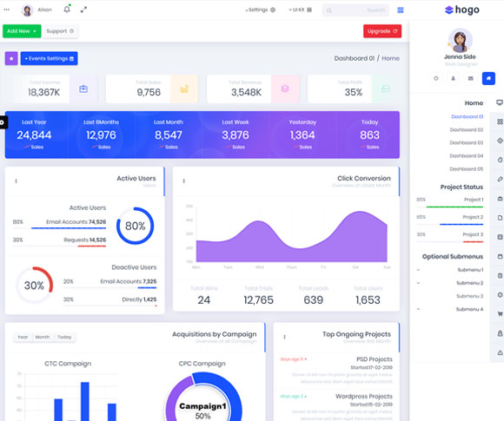This screenshot has width=504, height=421.
Task: Open the notifications bell
Action: pyautogui.click(x=67, y=9)
